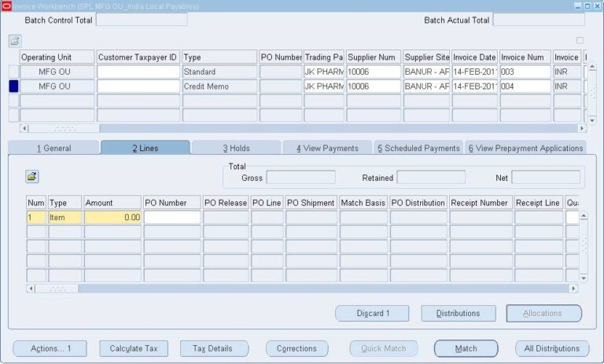This screenshot has width=604, height=364.
Task: Click the Gross total field
Action: 301,178
